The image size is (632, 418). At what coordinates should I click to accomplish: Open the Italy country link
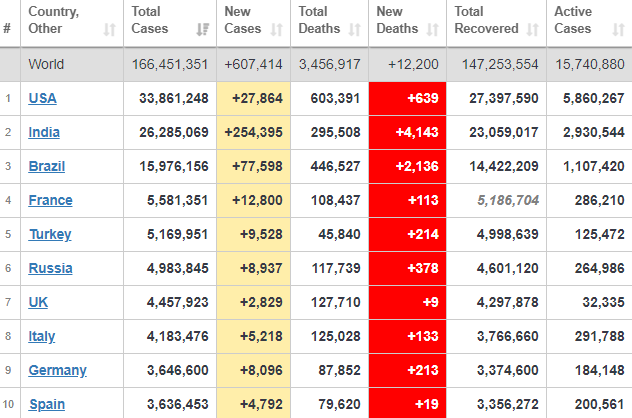42,336
